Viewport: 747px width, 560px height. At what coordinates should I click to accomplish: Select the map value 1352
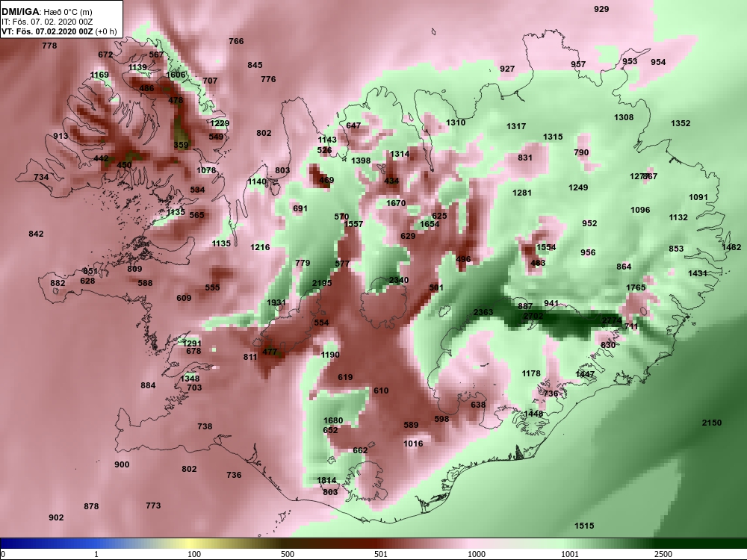[x=681, y=123]
